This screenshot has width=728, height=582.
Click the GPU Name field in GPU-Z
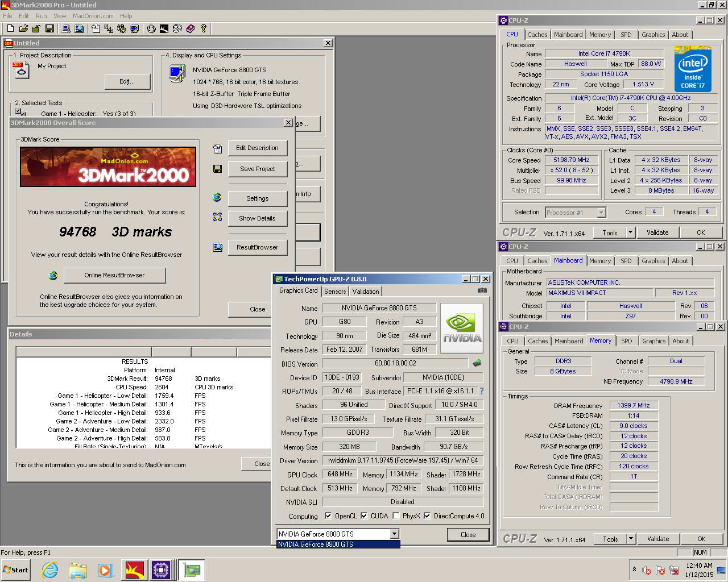(379, 308)
